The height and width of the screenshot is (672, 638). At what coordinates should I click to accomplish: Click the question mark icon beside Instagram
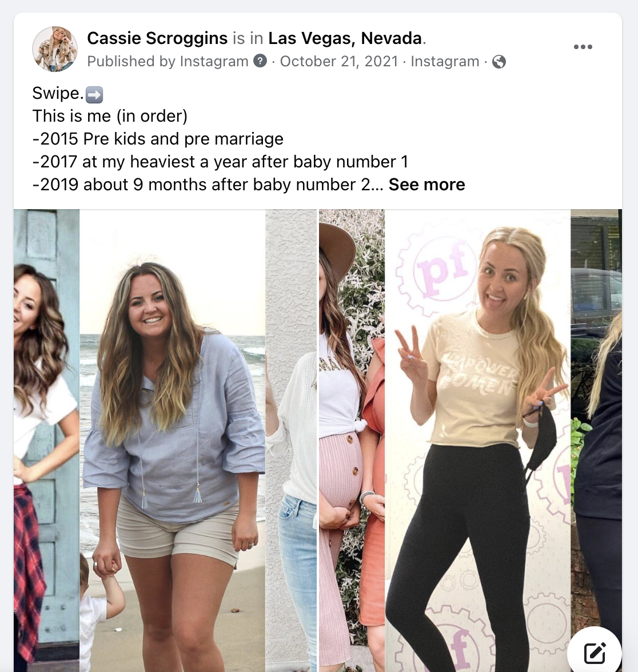point(260,61)
